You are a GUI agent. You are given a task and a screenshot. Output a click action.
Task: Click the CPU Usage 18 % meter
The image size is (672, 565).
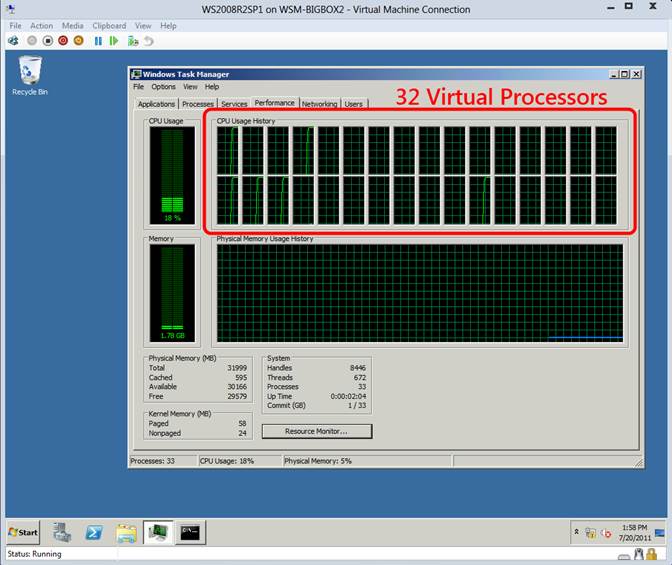point(172,175)
